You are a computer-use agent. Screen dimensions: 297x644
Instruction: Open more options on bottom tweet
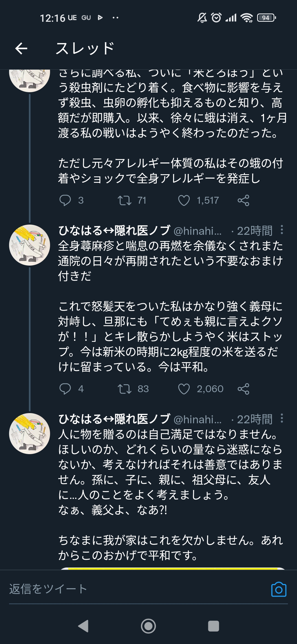point(282,418)
